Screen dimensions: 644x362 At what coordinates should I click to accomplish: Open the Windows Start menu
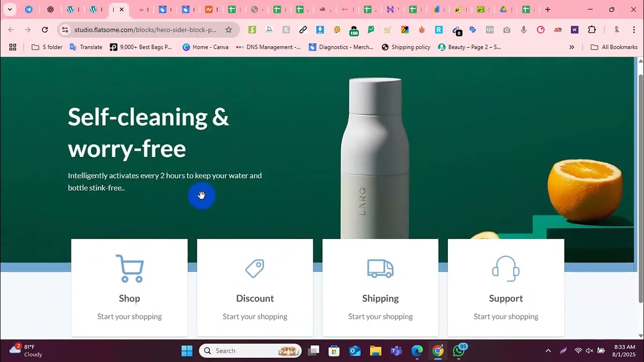point(187,351)
